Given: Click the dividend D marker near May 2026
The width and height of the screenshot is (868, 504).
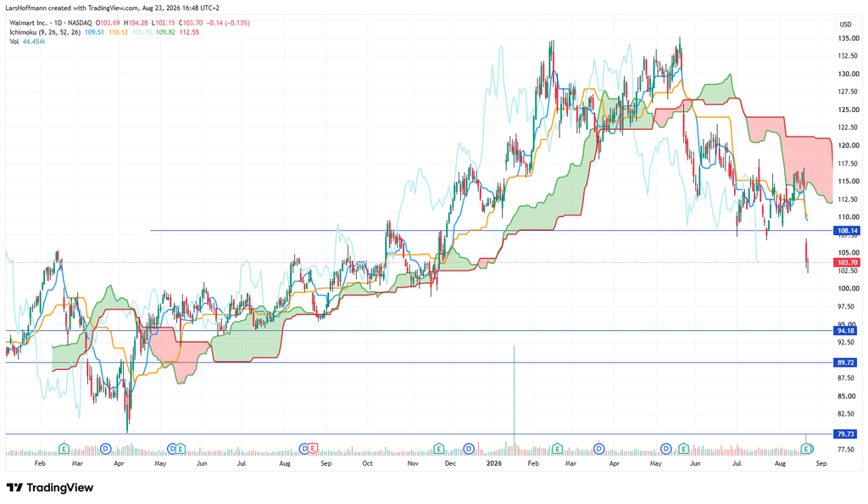Looking at the screenshot, I should (x=666, y=448).
